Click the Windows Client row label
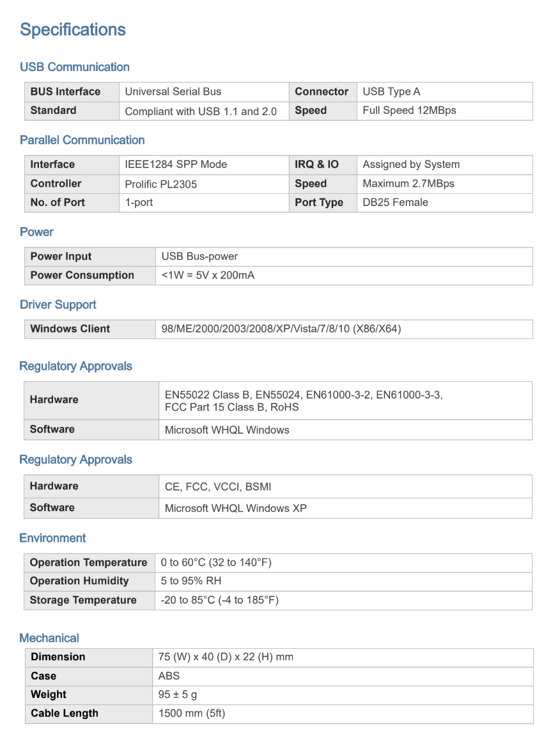Viewport: 560px width, 744px height. (x=70, y=329)
